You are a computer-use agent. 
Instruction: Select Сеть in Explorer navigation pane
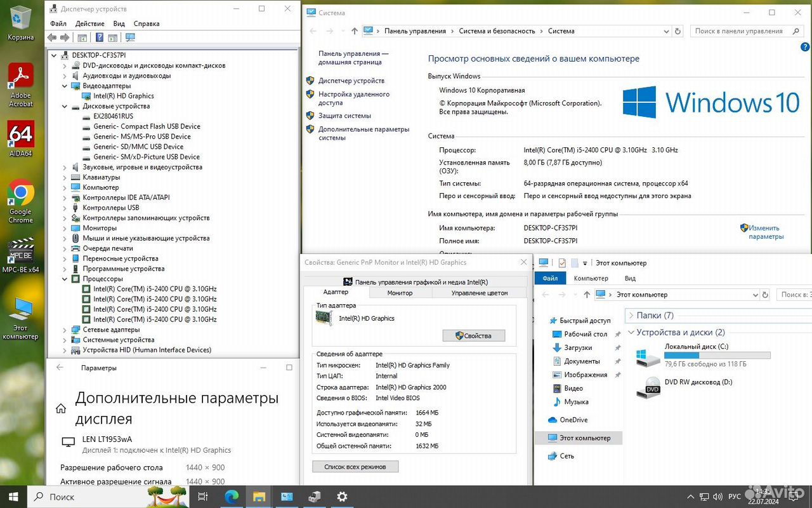coord(566,456)
